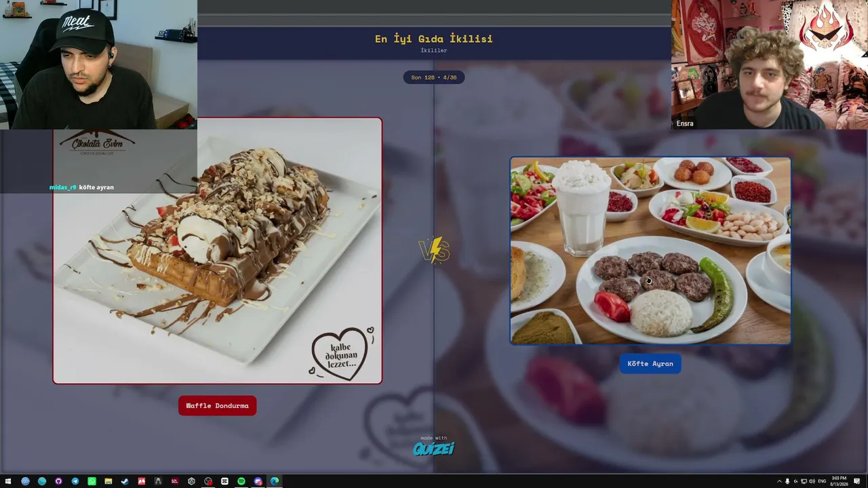Click the 'En İyi Gıda İkilisi' title
The height and width of the screenshot is (488, 868).
click(x=434, y=39)
